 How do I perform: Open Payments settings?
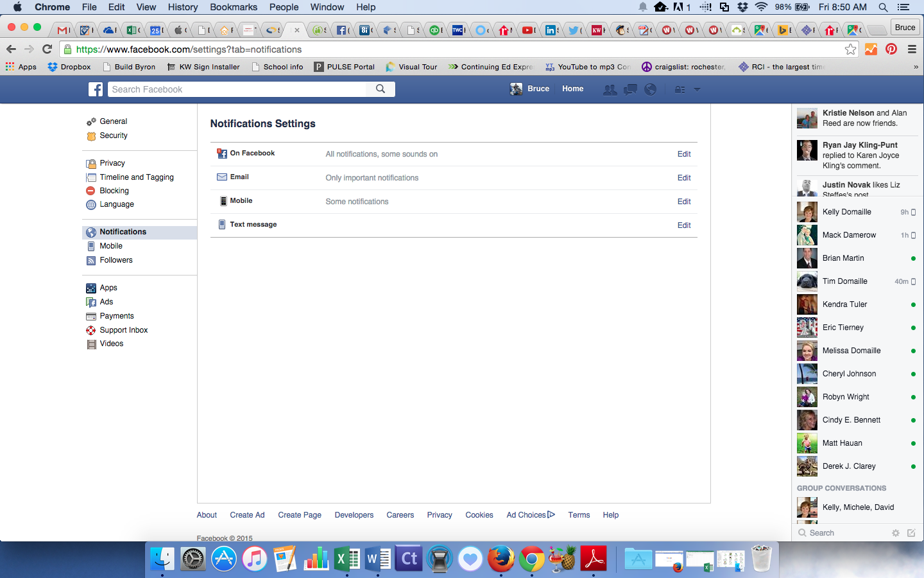tap(116, 316)
